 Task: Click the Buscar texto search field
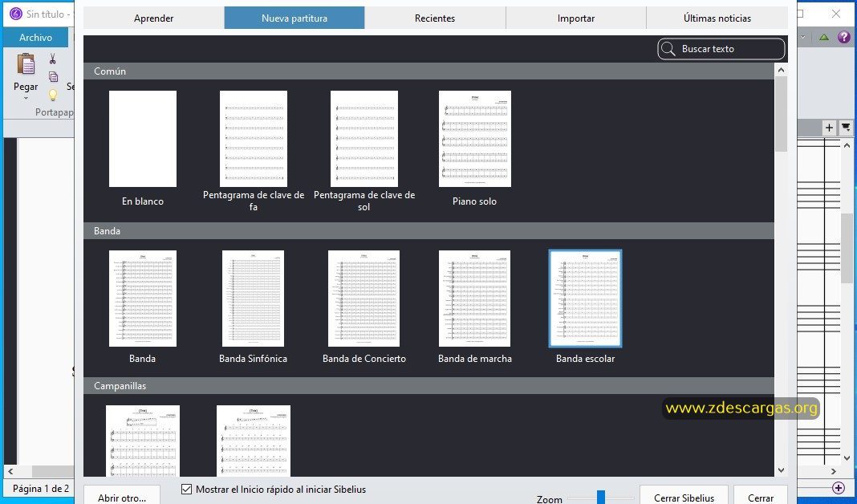coord(721,49)
